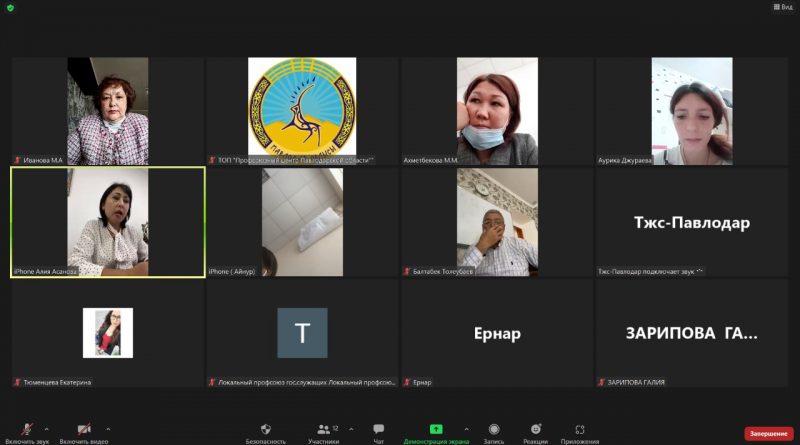Click muted mic icon beside Тюменцева Екатерина
Image resolution: width=800 pixels, height=445 pixels.
point(17,382)
